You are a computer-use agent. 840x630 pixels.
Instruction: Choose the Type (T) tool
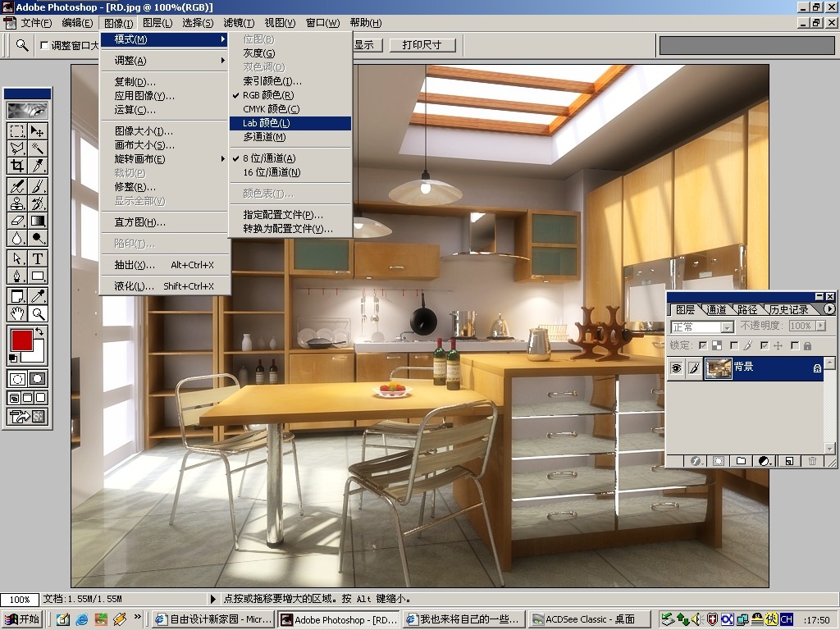coord(38,258)
